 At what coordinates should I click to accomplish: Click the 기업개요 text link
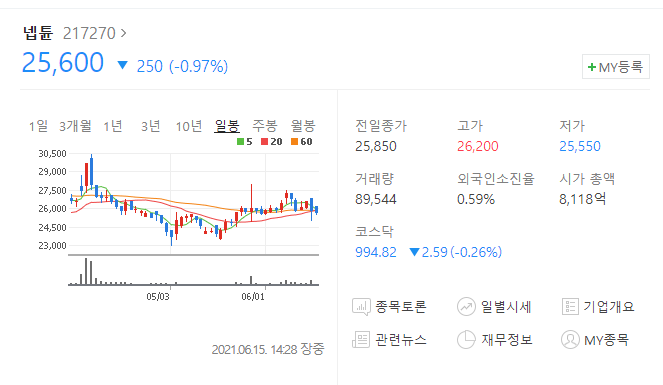608,307
